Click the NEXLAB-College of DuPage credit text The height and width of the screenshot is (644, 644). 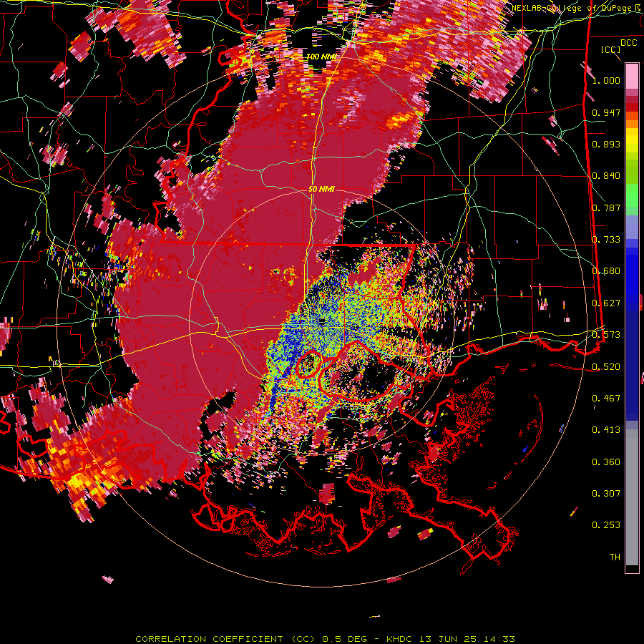(x=577, y=8)
